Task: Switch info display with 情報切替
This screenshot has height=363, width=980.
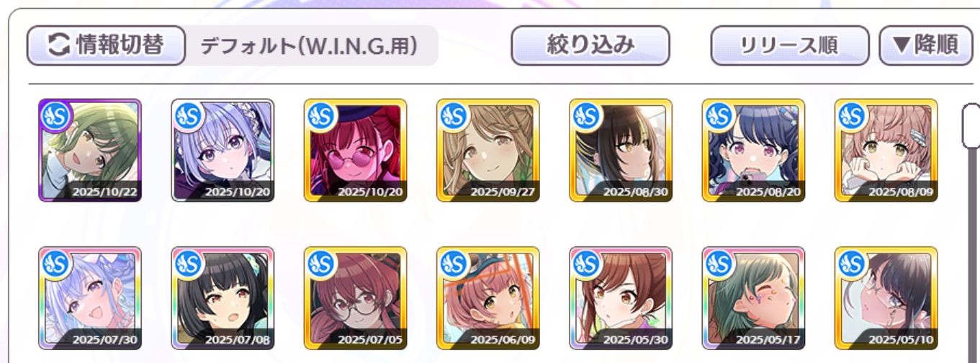Action: (107, 45)
